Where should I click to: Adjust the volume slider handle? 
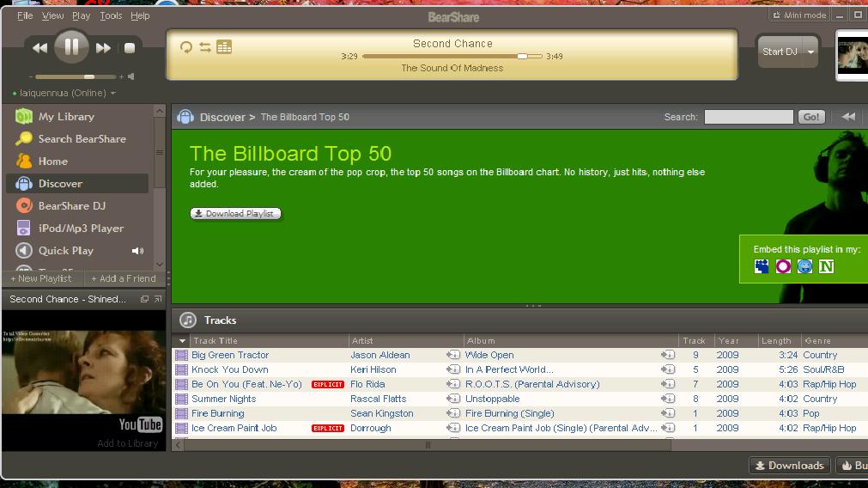coord(89,76)
